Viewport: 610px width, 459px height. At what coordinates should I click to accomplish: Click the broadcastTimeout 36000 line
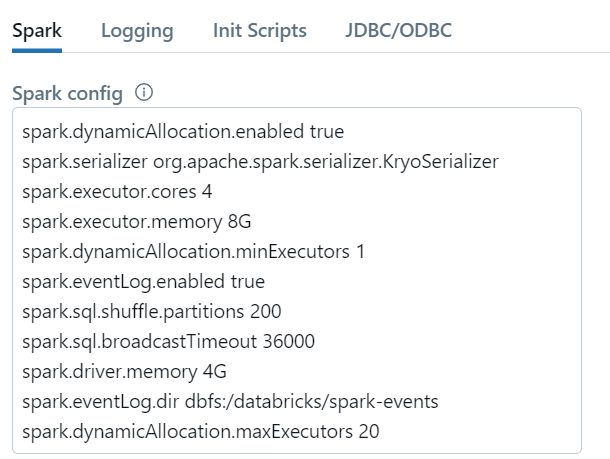point(168,342)
